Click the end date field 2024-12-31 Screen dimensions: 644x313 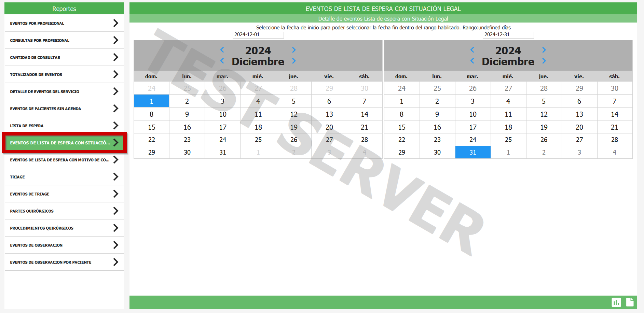(508, 34)
